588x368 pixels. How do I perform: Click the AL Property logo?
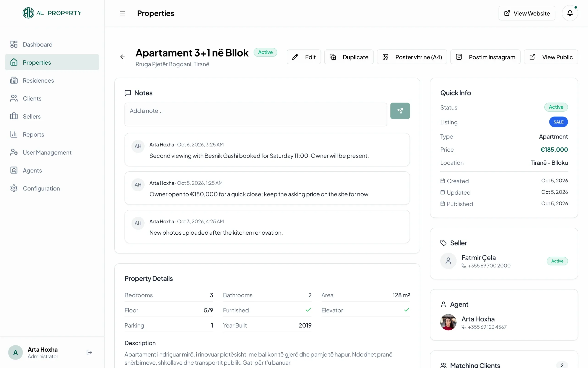(52, 13)
